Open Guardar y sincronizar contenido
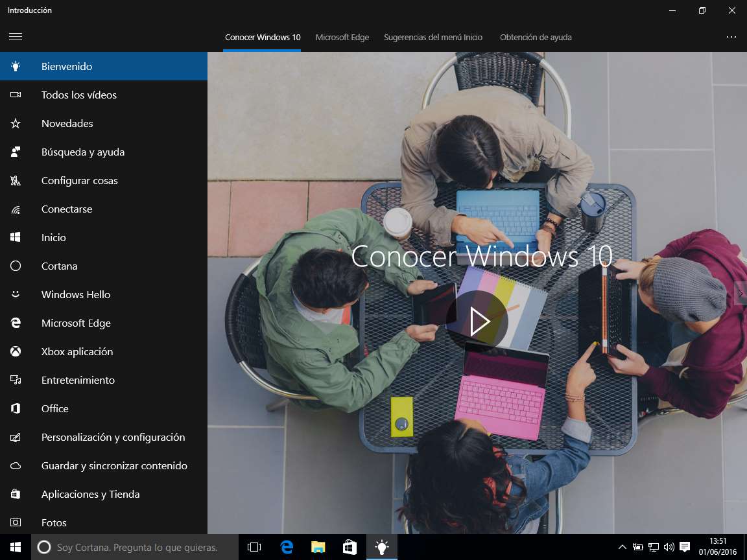The height and width of the screenshot is (560, 747). click(103, 466)
